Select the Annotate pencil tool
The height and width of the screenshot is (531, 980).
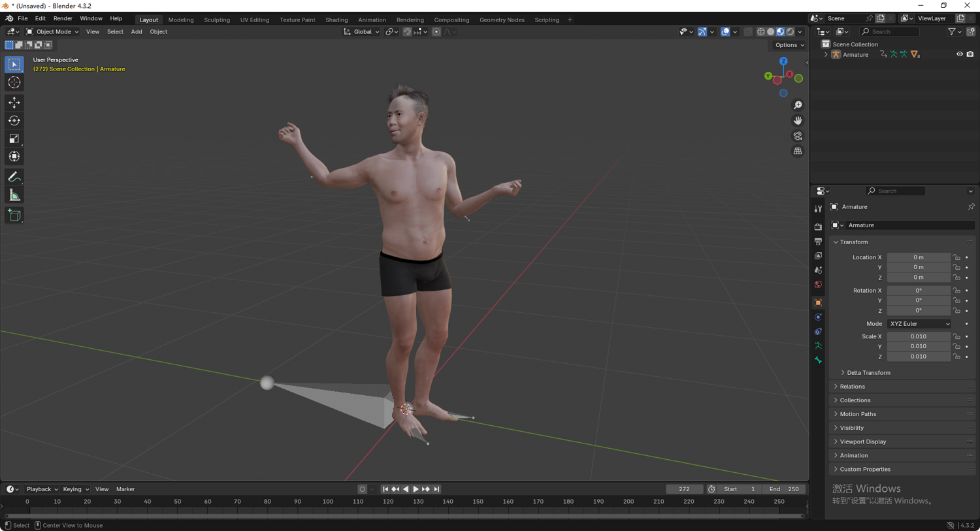[x=14, y=177]
